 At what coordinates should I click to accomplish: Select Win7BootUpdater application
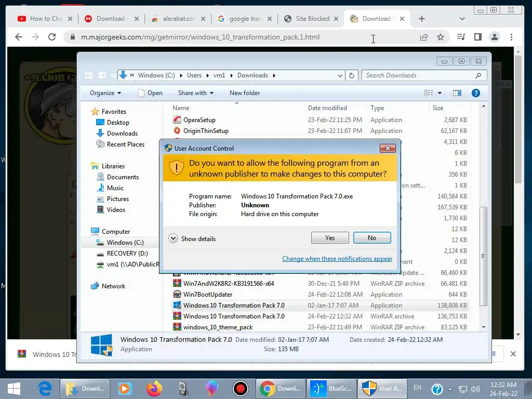[203, 295]
